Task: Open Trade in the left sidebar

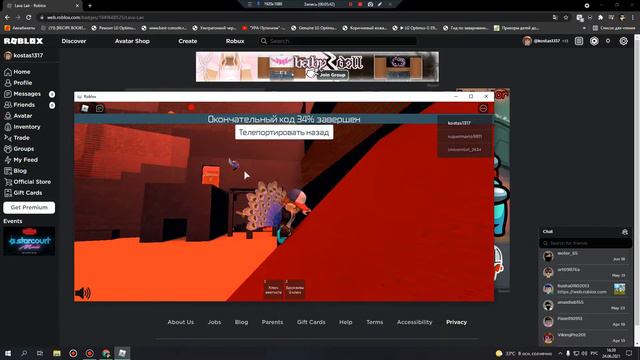Action: [17, 138]
